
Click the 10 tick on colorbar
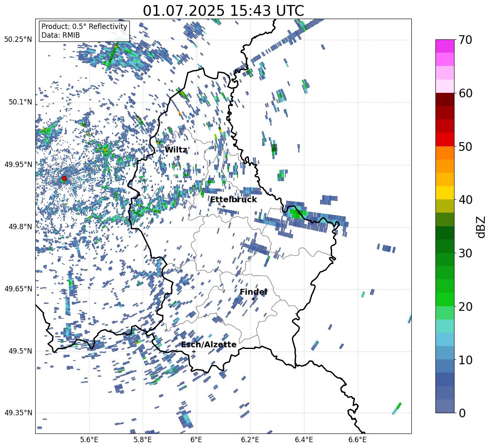tap(465, 360)
